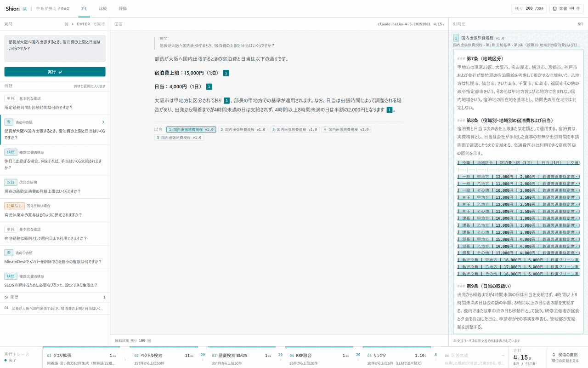This screenshot has width=588, height=368.
Task: Select source chip 4 国内出張旅費規程 v1.0
Action: coord(346,130)
